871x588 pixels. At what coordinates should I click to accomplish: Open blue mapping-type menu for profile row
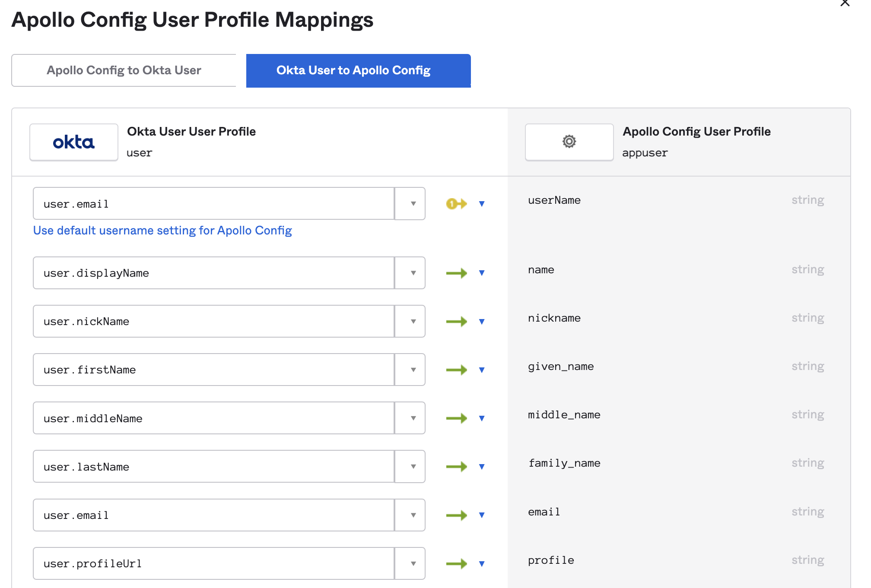tap(482, 564)
